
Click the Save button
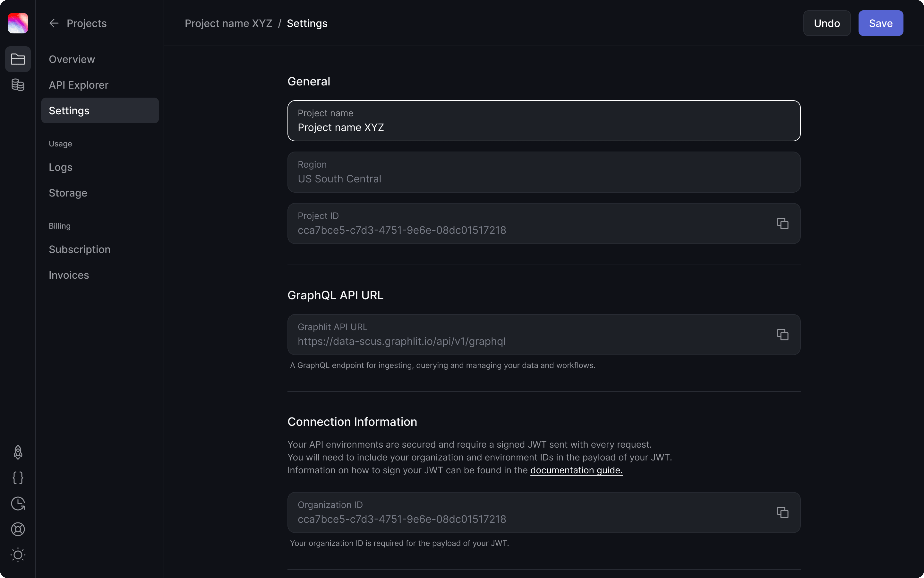point(881,23)
